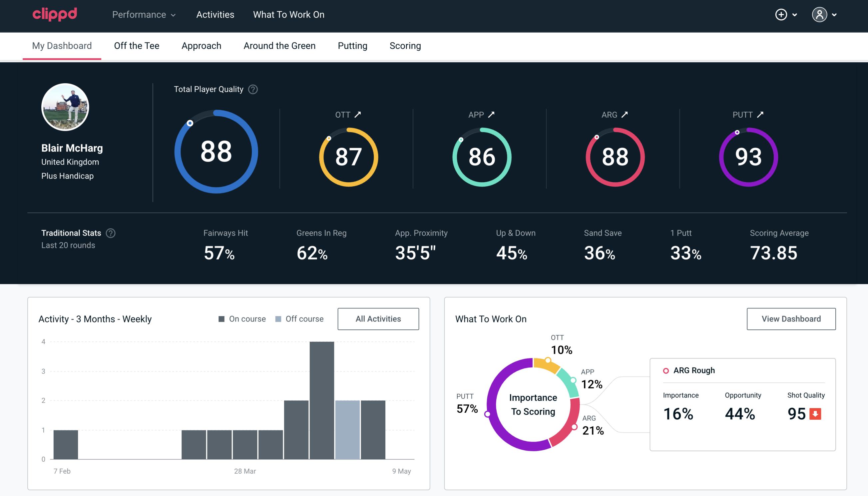Click the Traditional Stats help icon
Screen dimensions: 868x496
pos(110,233)
